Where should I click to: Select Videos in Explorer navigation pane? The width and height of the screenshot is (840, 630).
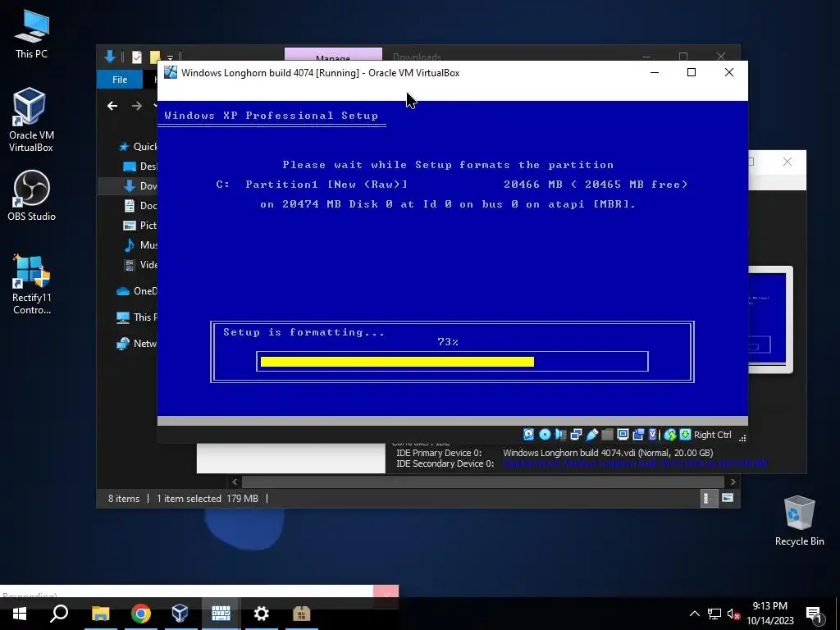139,265
